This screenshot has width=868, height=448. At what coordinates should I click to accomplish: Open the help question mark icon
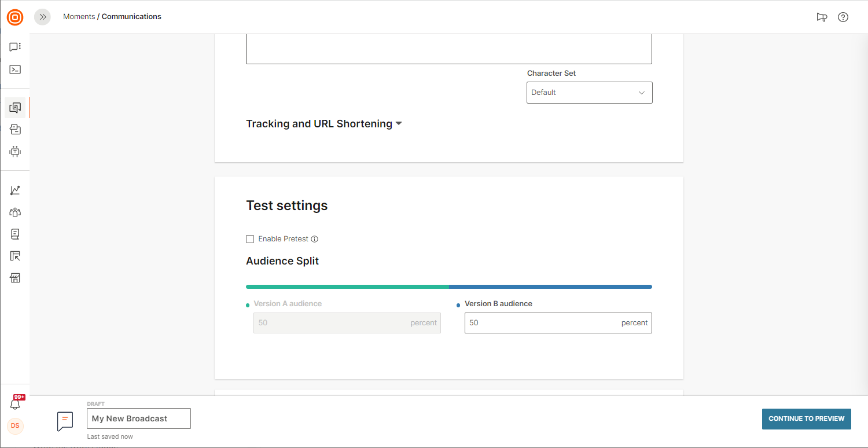click(843, 17)
